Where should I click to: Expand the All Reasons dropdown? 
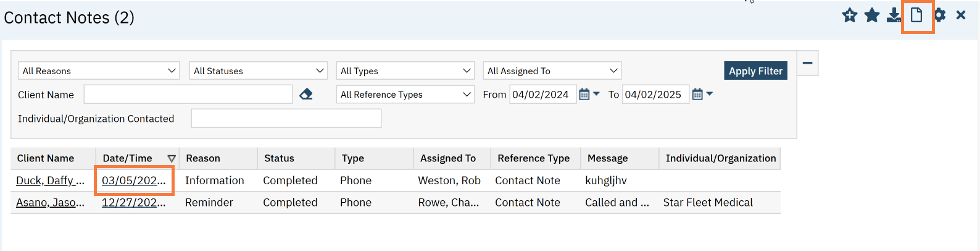point(99,71)
